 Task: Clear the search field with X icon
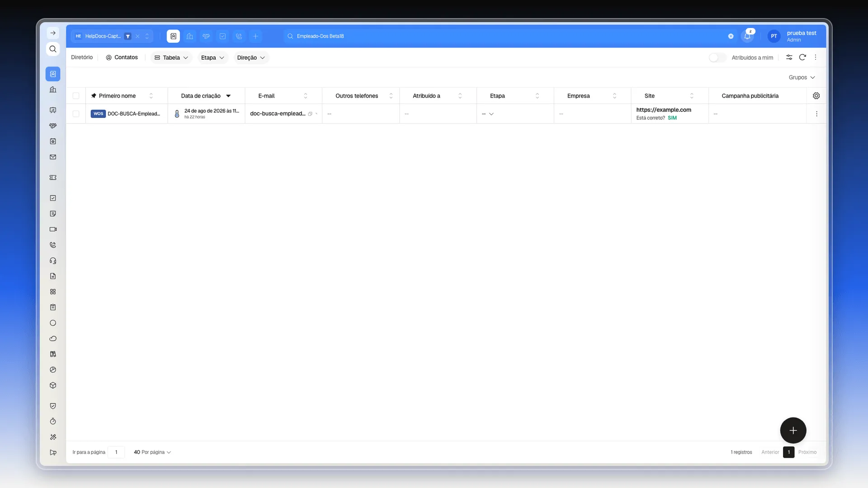tap(731, 36)
